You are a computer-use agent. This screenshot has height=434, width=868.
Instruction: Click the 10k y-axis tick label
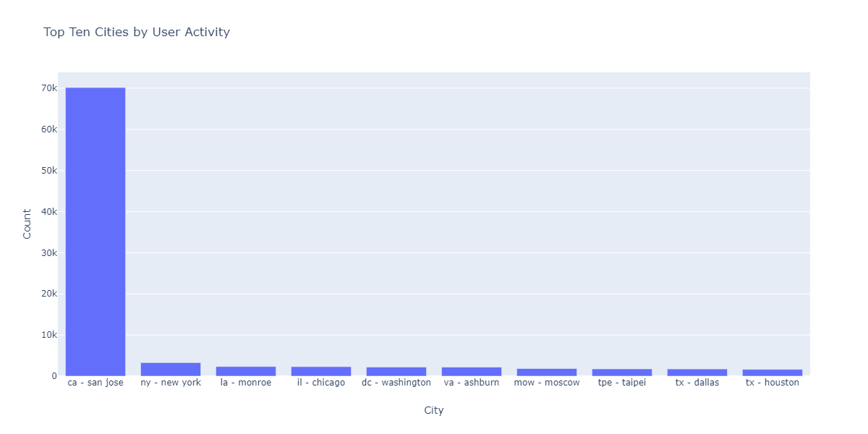click(x=49, y=335)
